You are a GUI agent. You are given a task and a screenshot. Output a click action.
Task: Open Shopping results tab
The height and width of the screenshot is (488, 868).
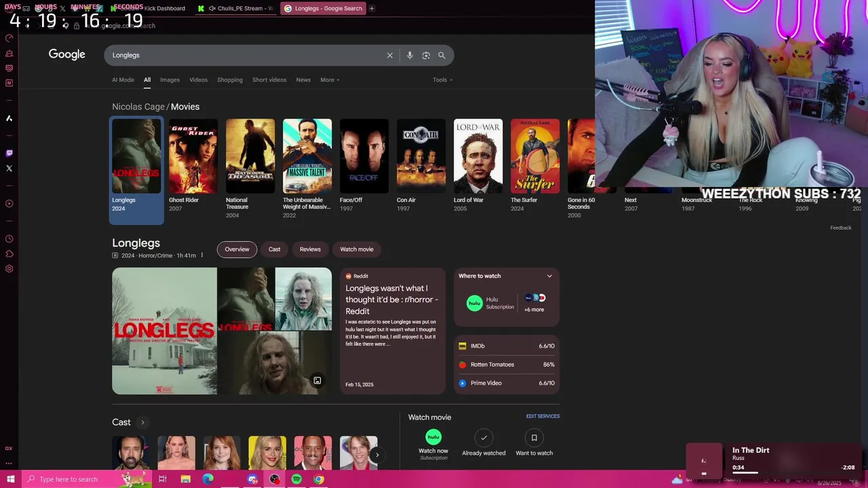(230, 80)
